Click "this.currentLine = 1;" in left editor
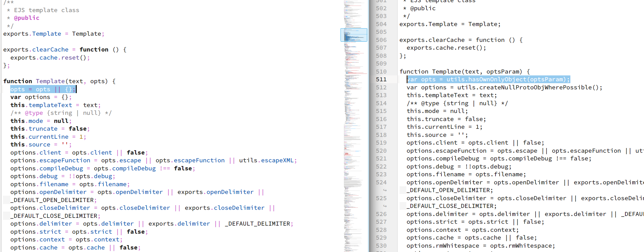 [x=48, y=137]
